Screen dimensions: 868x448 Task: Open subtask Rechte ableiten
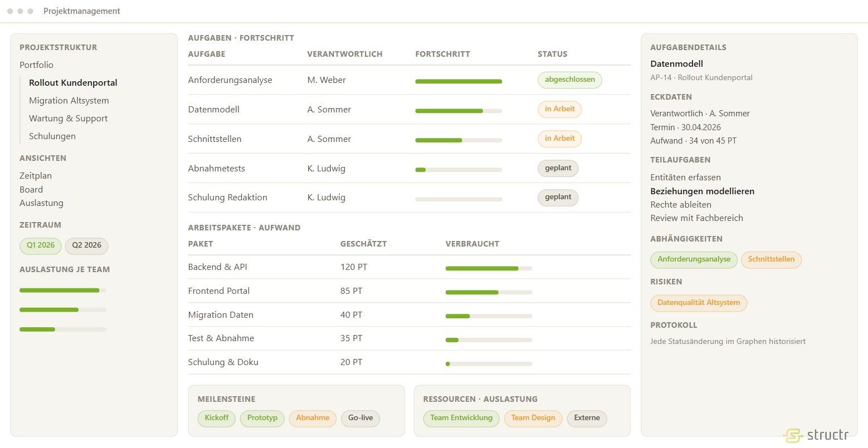pos(681,205)
